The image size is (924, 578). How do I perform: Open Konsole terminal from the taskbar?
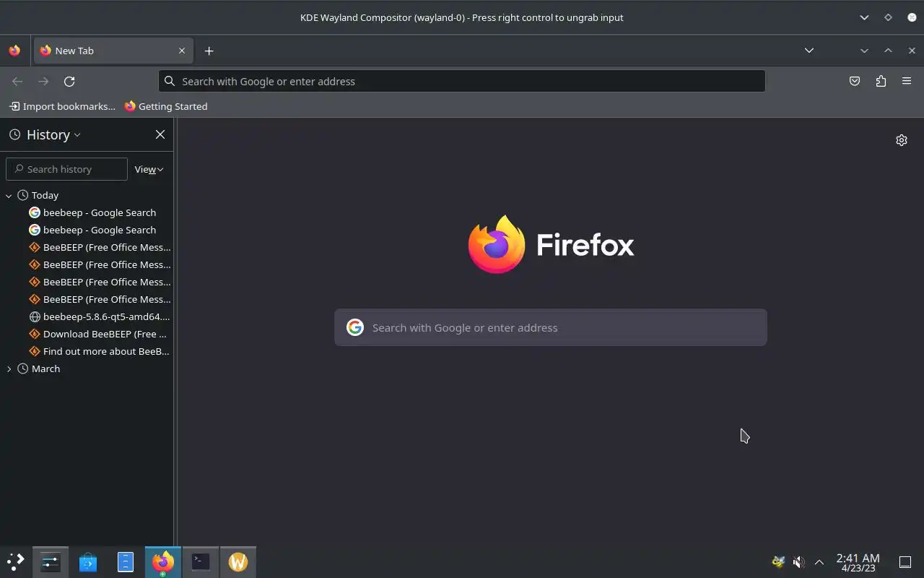pyautogui.click(x=201, y=561)
